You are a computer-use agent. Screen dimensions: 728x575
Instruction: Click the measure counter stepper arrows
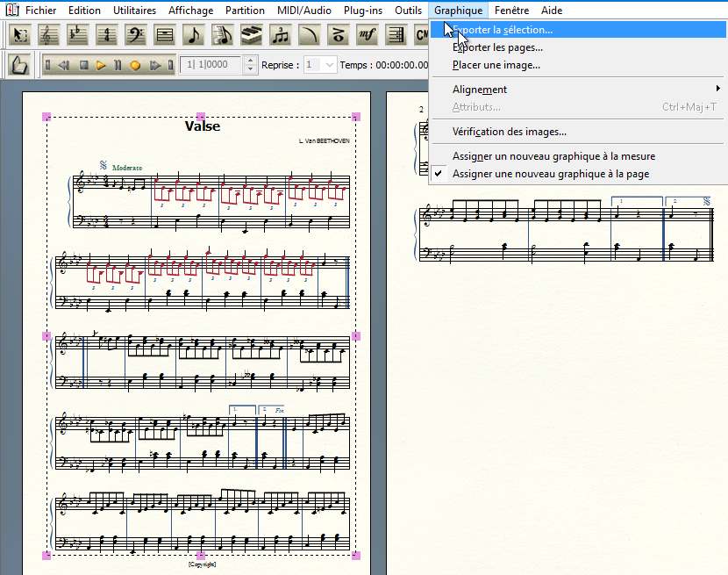tap(251, 65)
